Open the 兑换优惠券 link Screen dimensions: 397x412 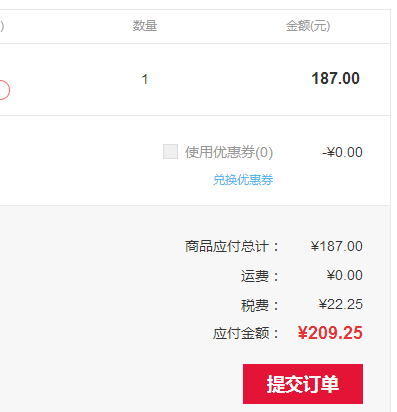click(243, 180)
